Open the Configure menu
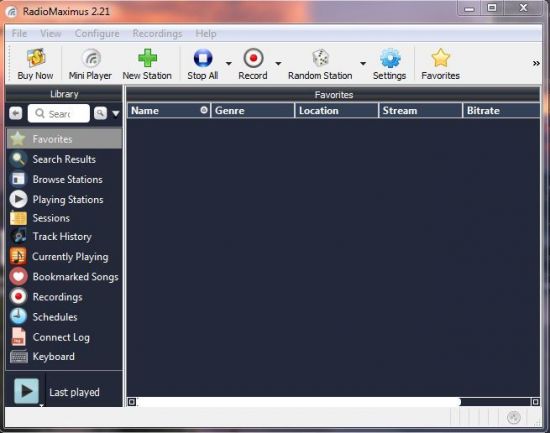 97,34
